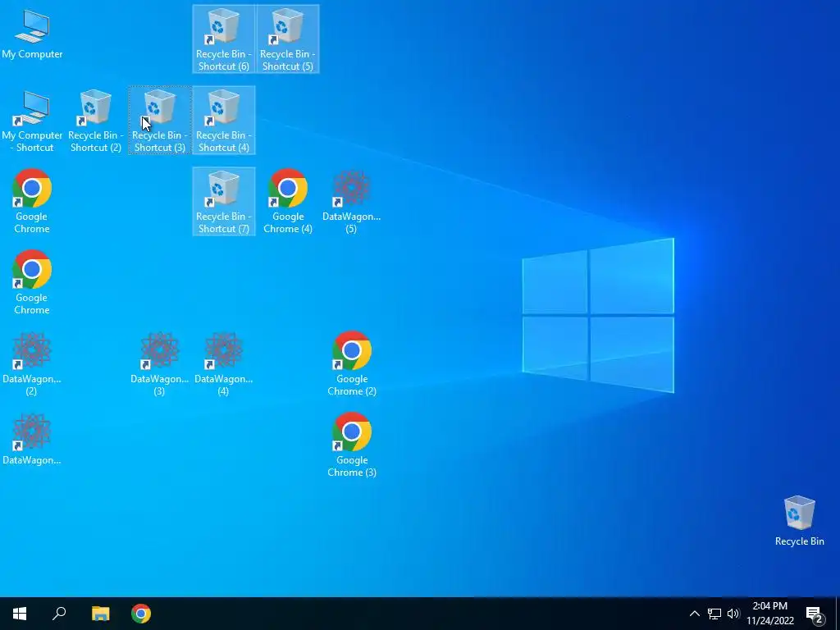Select the first Google Chrome desktop shortcut

tap(32, 201)
